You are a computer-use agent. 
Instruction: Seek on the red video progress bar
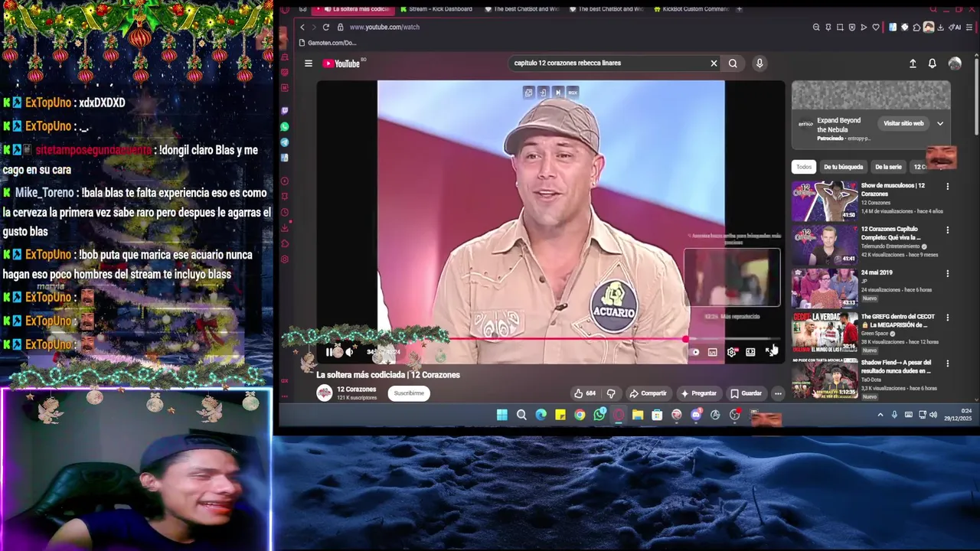coord(550,339)
